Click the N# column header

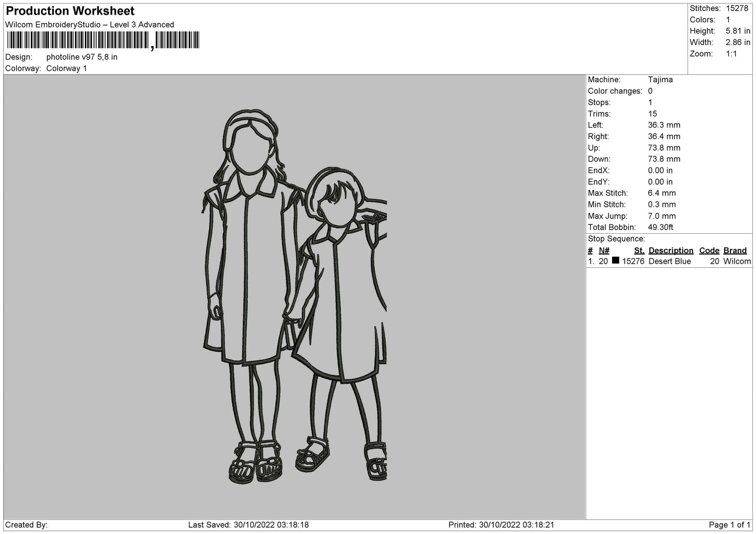click(x=604, y=251)
